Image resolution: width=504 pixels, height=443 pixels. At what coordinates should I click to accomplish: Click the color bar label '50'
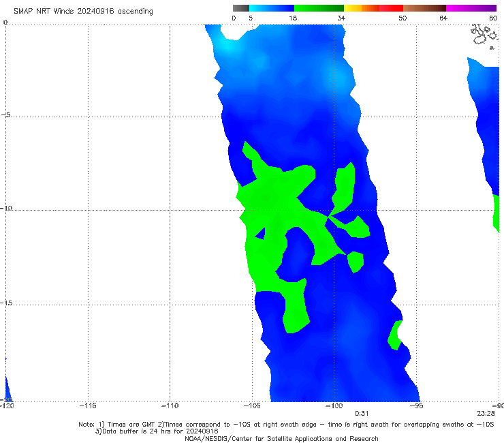[x=403, y=18]
